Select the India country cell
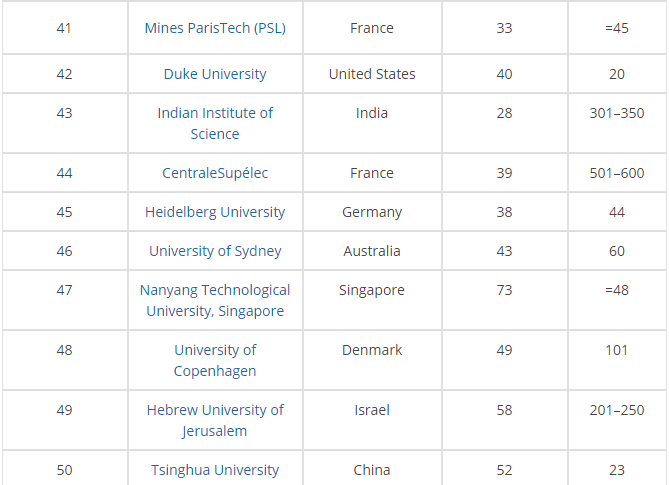The image size is (669, 485). pos(372,113)
